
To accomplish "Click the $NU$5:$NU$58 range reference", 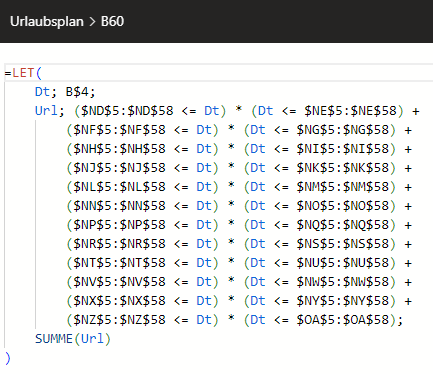I will click(343, 263).
